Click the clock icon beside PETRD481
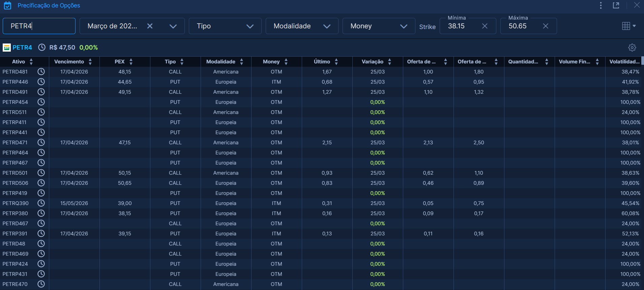644x290 pixels. (41, 71)
